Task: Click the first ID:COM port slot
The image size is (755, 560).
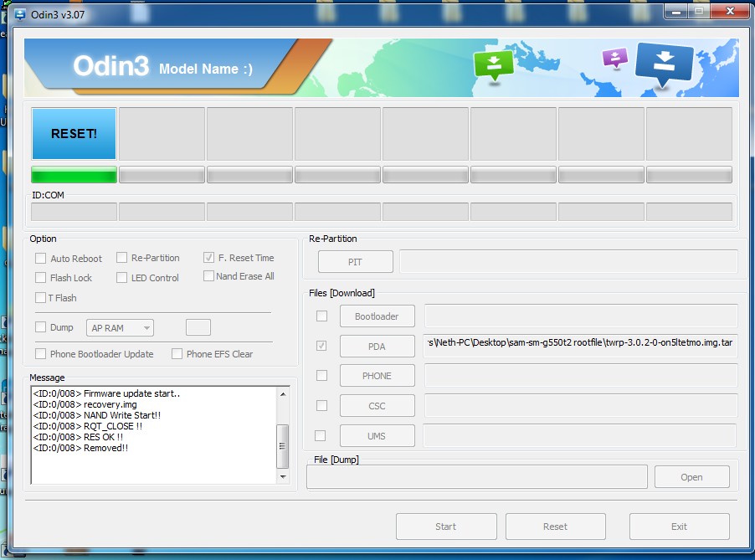Action: [x=74, y=212]
